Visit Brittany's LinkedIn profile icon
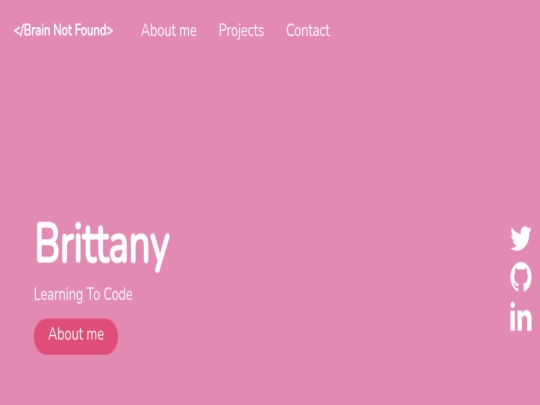Viewport: 540px width, 405px height. (x=521, y=316)
